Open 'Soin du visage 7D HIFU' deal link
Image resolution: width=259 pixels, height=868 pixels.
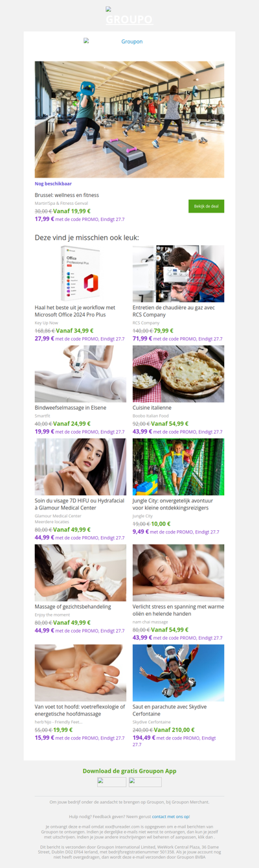(78, 504)
